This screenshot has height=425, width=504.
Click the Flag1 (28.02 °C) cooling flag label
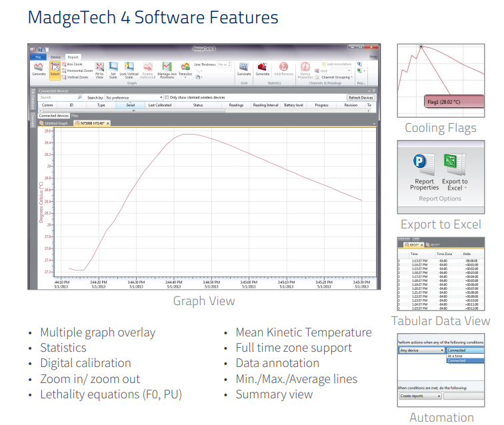point(454,101)
